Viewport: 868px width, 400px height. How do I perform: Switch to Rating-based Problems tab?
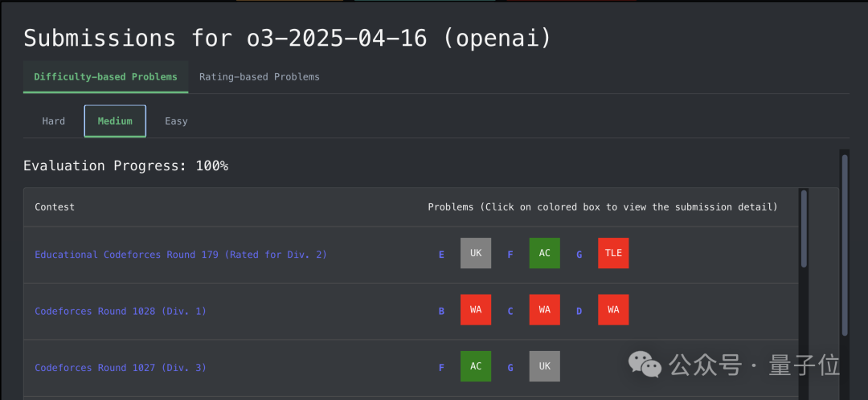coord(259,77)
